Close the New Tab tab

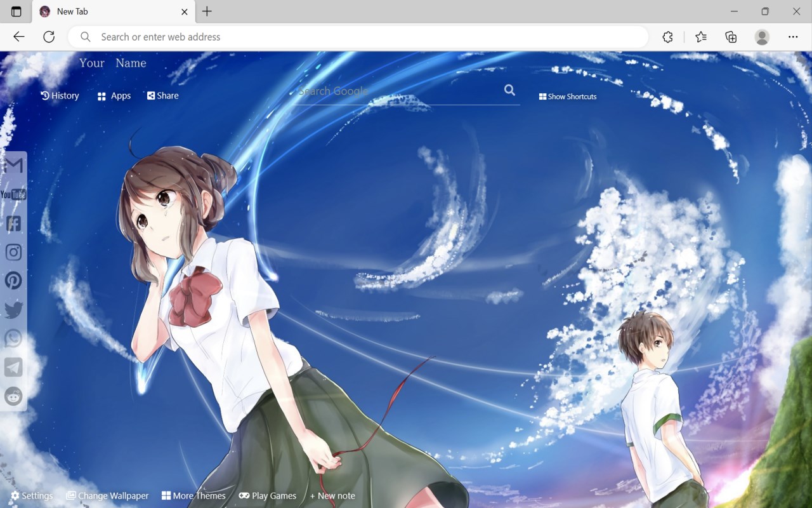pyautogui.click(x=185, y=11)
